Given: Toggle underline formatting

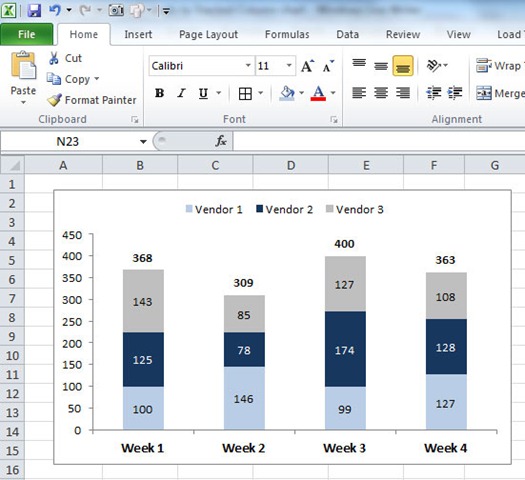Looking at the screenshot, I should coord(203,93).
